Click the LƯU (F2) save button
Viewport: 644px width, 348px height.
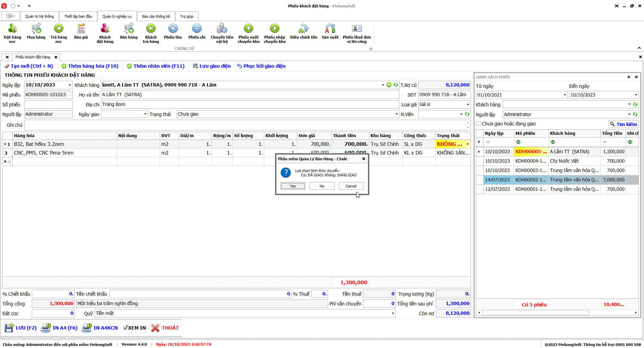click(21, 328)
